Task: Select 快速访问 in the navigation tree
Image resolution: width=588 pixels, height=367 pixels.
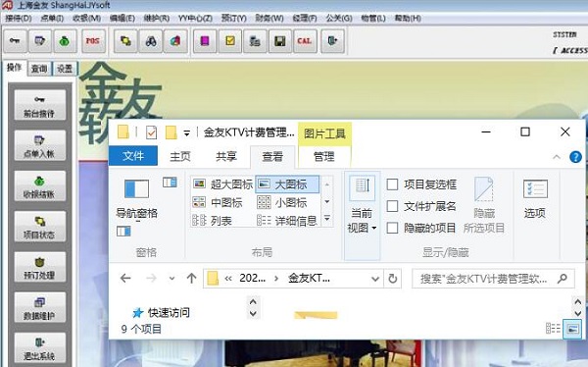Action: pyautogui.click(x=162, y=312)
